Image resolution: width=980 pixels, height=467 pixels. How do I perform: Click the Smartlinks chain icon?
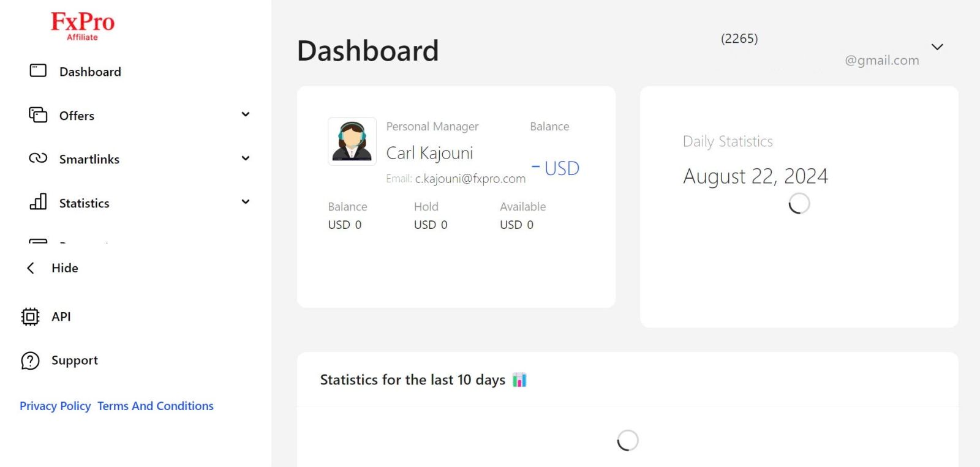point(38,159)
